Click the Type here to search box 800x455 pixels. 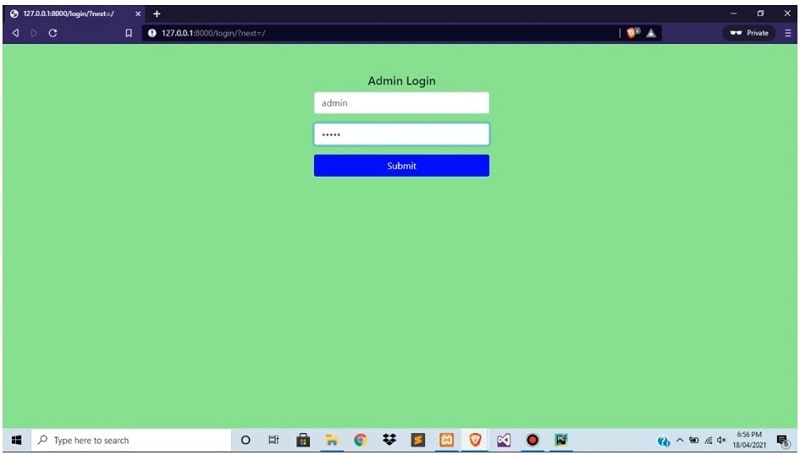point(130,440)
